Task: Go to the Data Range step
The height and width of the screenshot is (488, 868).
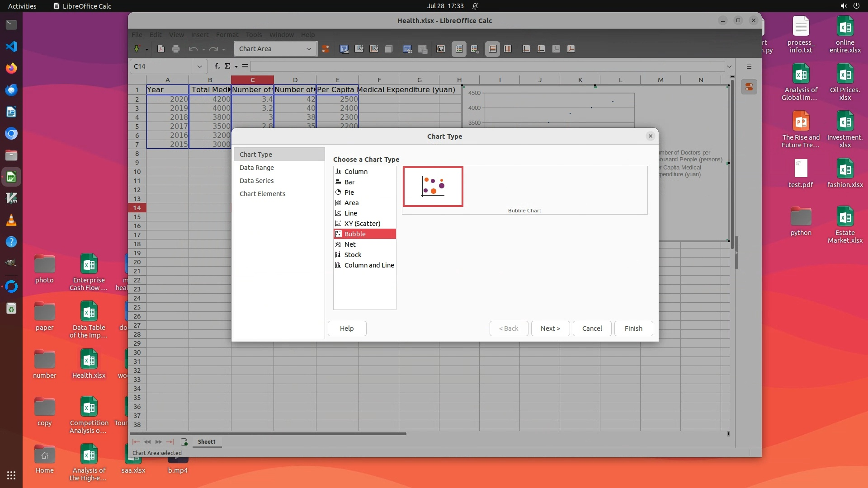Action: coord(256,168)
